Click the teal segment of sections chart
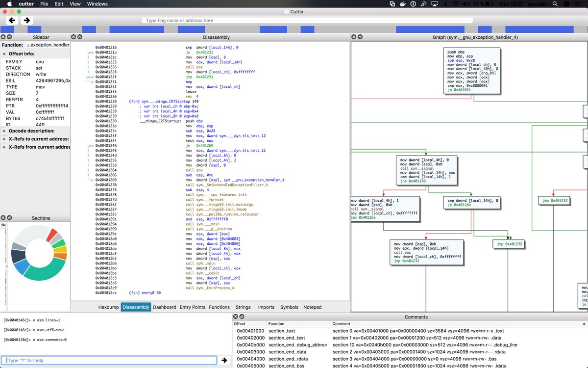The height and width of the screenshot is (368, 588). coord(42,273)
